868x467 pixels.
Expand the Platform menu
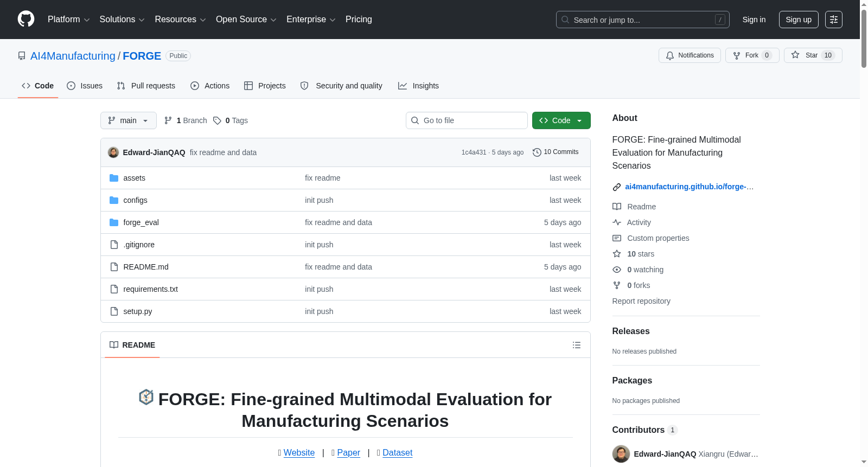pos(69,20)
